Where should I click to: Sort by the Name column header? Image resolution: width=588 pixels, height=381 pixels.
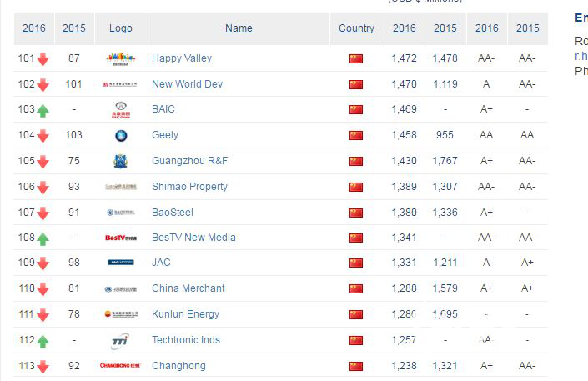click(239, 28)
